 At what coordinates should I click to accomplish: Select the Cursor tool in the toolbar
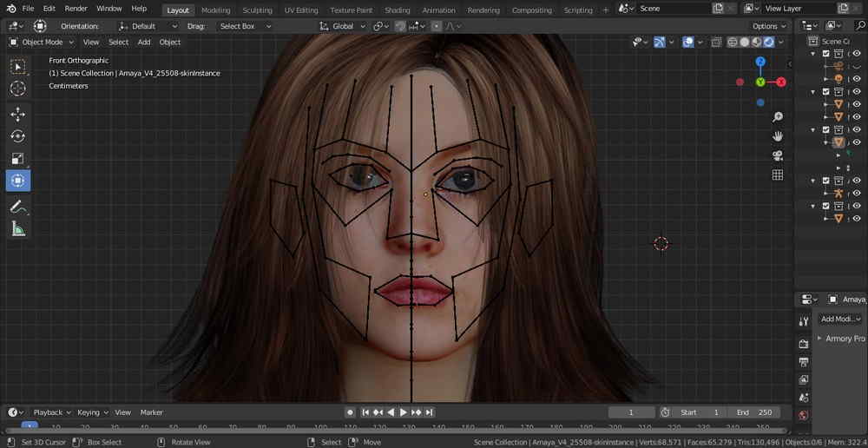click(x=17, y=89)
